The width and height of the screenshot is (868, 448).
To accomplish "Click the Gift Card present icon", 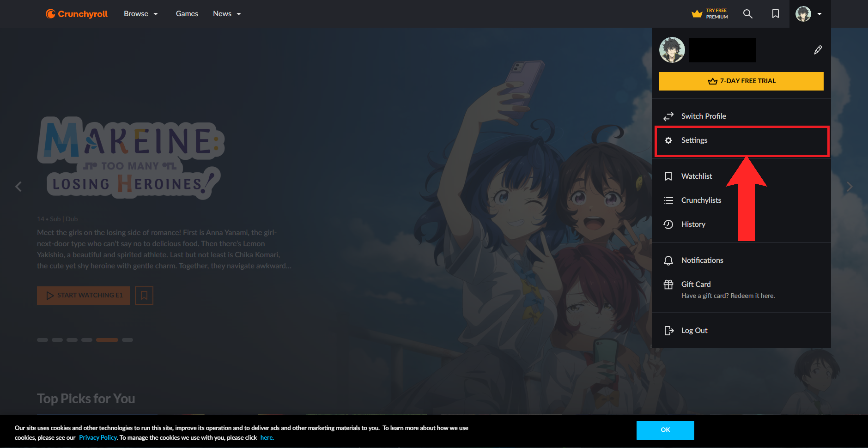I will click(x=668, y=285).
